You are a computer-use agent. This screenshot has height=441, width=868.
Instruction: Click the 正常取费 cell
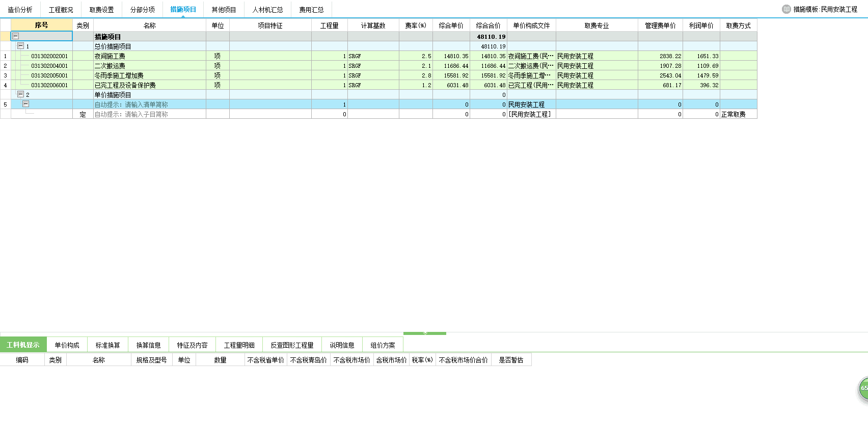(x=739, y=114)
